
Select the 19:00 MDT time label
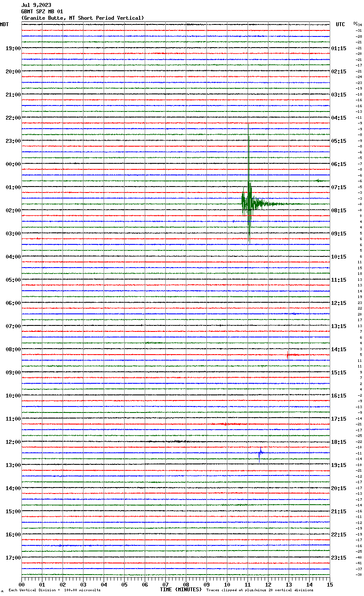click(x=13, y=48)
